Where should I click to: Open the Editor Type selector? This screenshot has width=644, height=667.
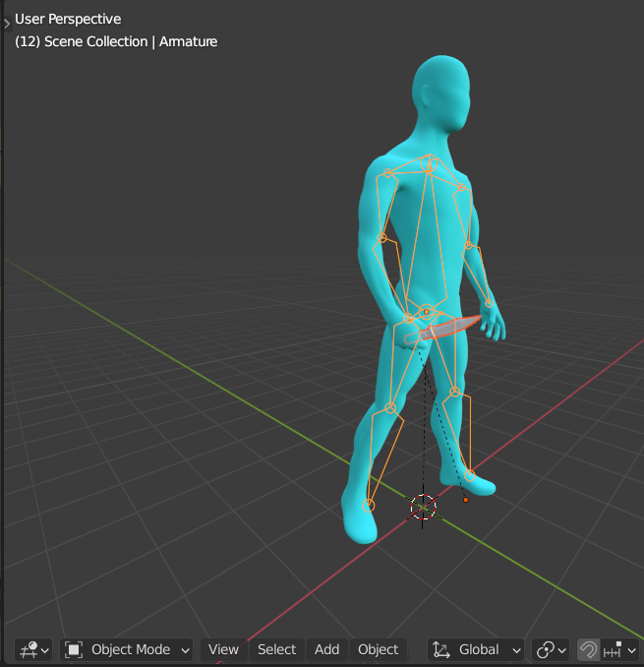[x=33, y=649]
